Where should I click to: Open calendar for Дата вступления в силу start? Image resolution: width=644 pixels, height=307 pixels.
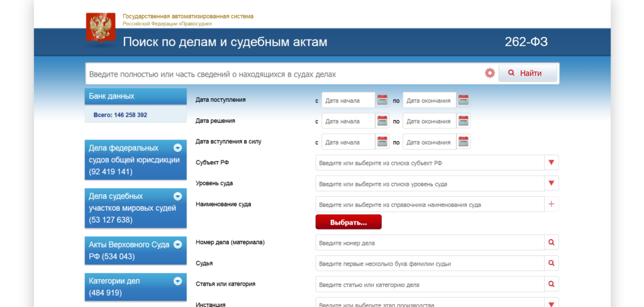[382, 142]
